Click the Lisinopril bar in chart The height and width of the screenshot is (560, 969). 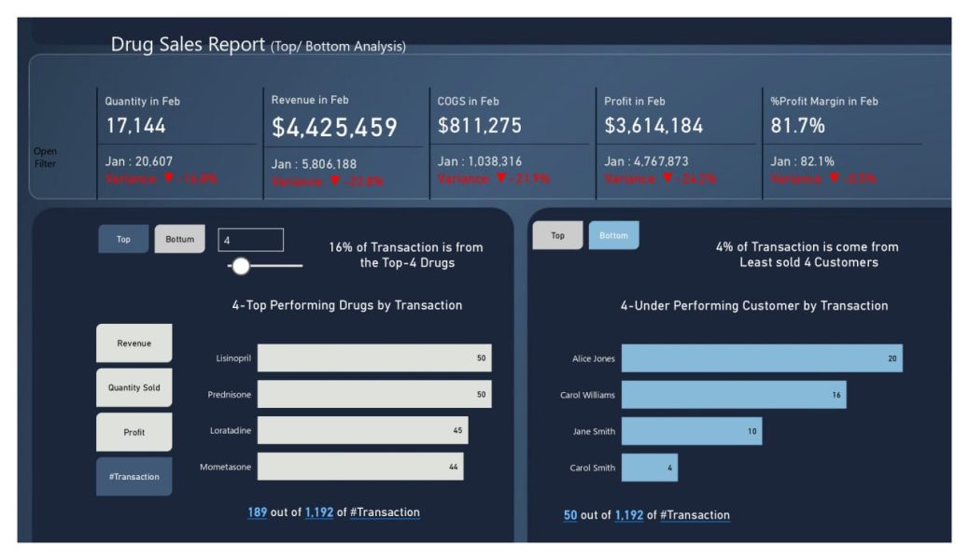click(x=373, y=357)
